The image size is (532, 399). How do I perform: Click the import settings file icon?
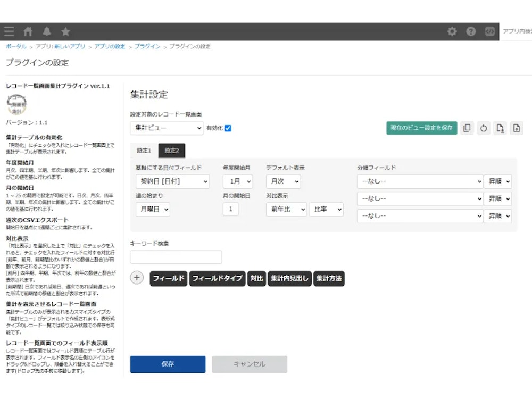point(517,128)
